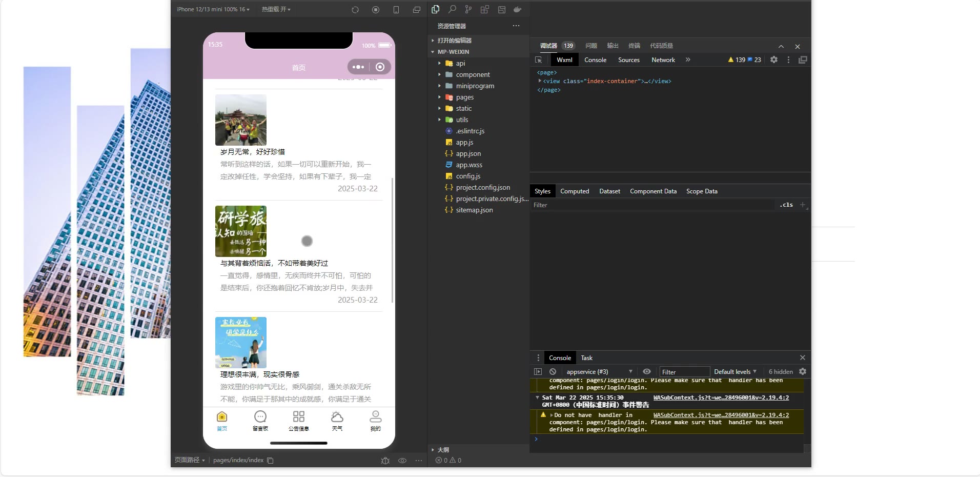
Task: Click the refresh icon in simulator toolbar
Action: (x=355, y=10)
